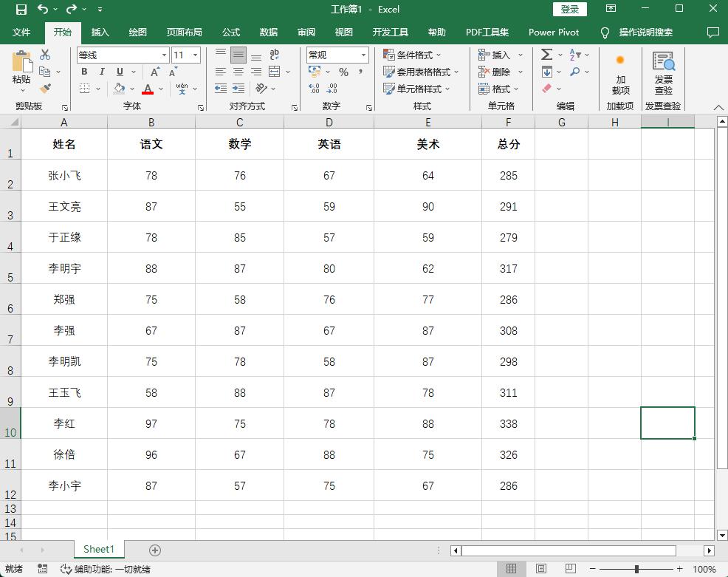Click the increase decimal icon
Screen dimensions: 728x577
(315, 88)
